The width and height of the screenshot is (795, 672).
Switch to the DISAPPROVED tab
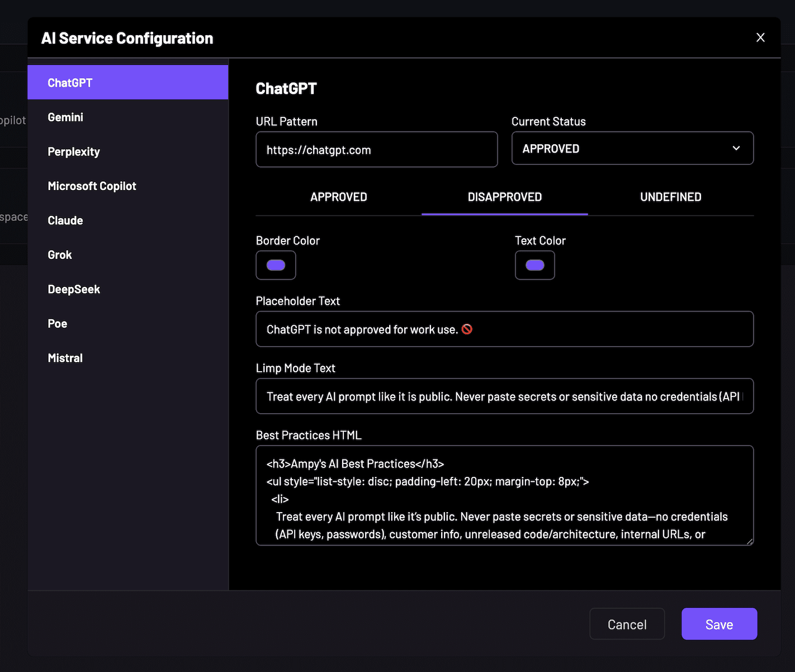coord(505,197)
